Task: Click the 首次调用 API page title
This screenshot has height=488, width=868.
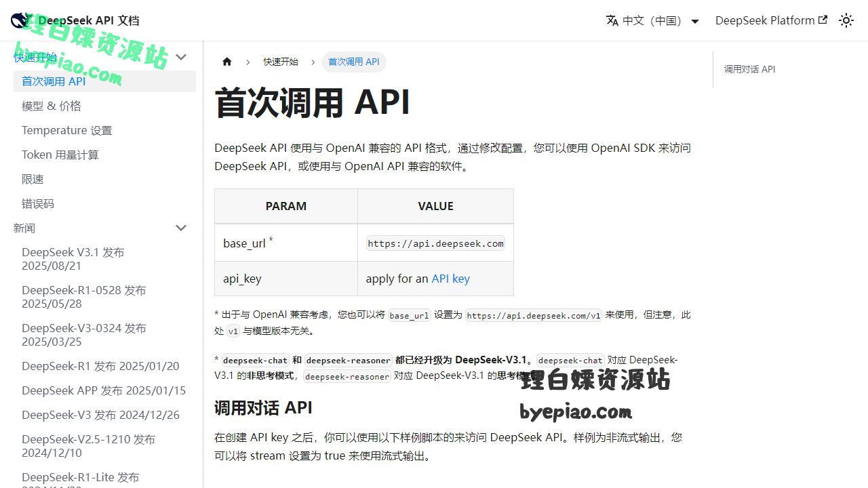Action: (x=312, y=103)
